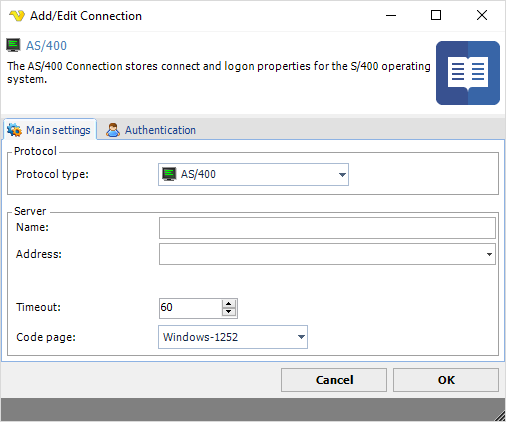Click the window corner grip handle
Viewport: 506px width, 422px height.
500,416
